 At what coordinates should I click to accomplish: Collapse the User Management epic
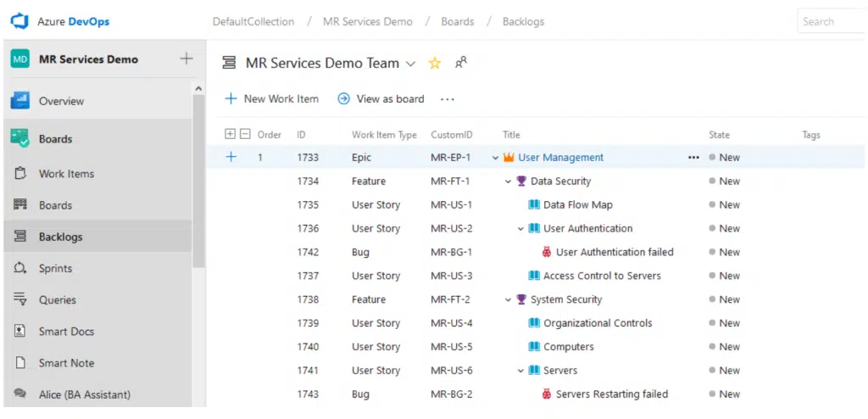click(496, 158)
